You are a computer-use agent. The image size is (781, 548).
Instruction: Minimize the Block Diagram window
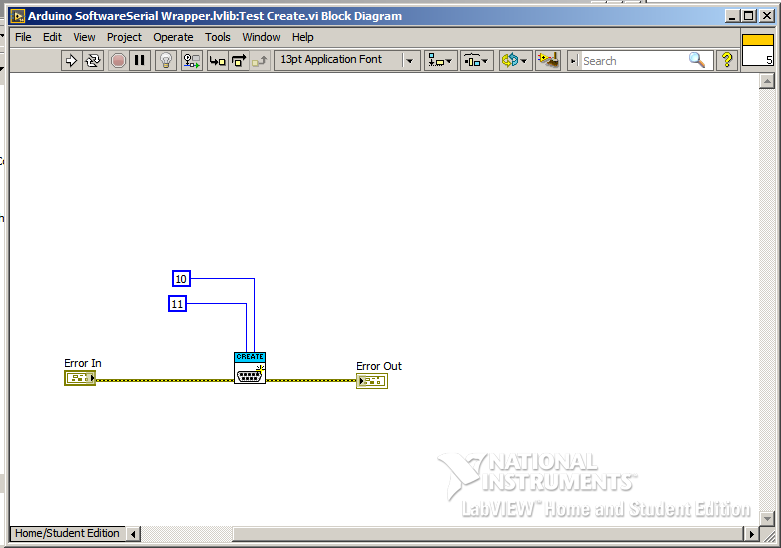tap(732, 16)
